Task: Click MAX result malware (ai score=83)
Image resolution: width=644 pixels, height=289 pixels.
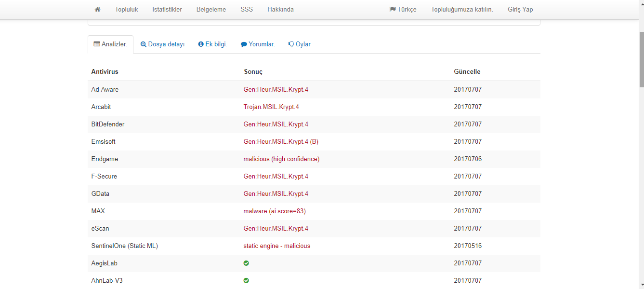Action: click(x=275, y=211)
